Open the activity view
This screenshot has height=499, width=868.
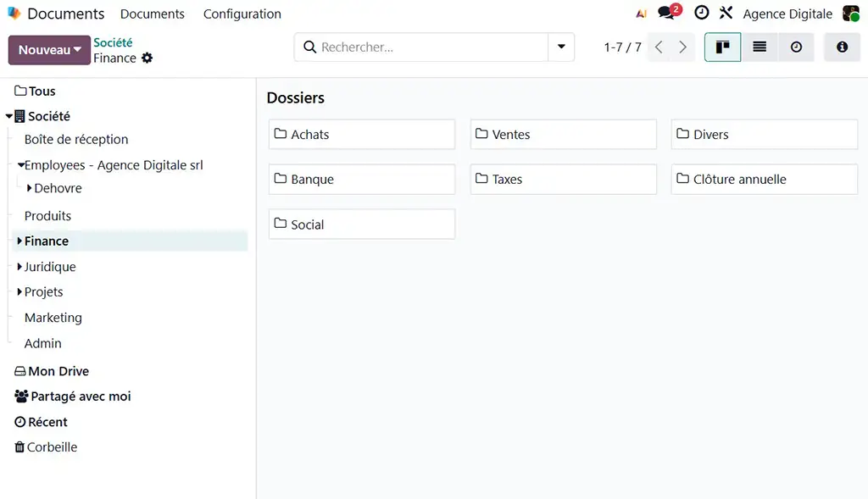[796, 47]
